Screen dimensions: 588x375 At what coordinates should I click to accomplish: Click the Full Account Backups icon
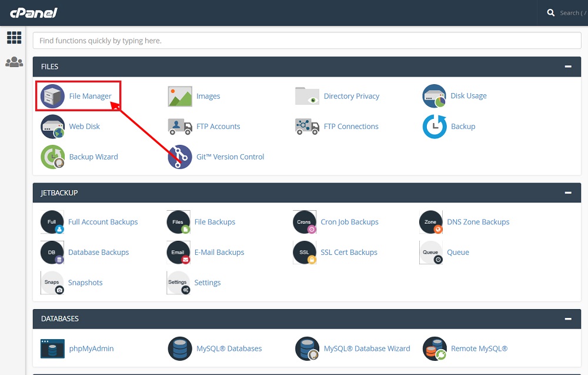pos(52,222)
